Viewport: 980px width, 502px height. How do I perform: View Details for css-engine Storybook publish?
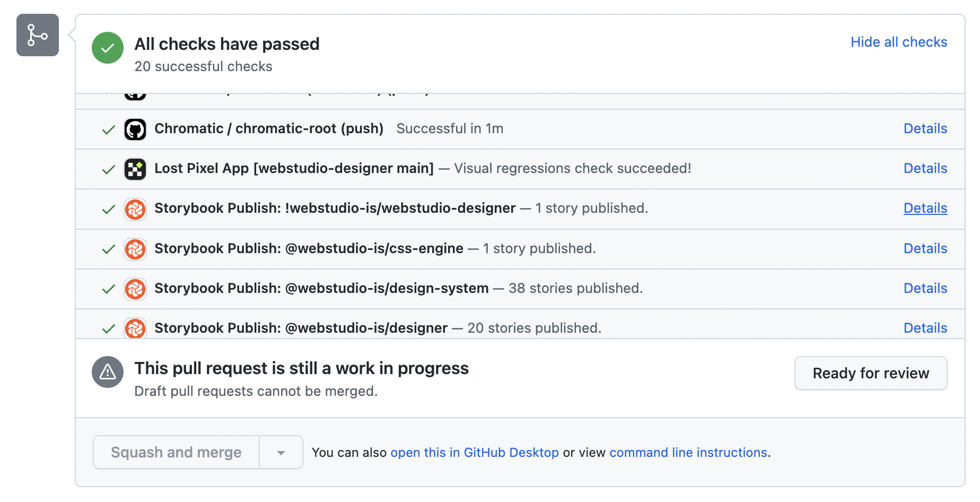pos(925,248)
